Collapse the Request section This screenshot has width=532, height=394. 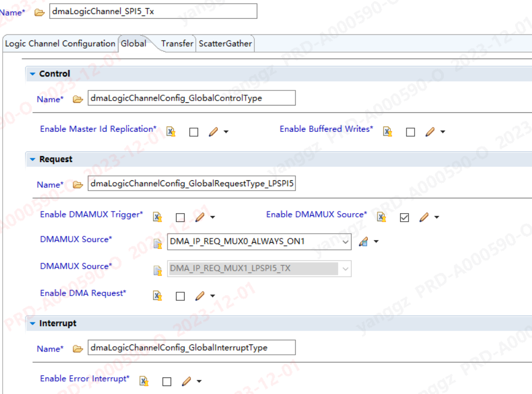(x=32, y=159)
